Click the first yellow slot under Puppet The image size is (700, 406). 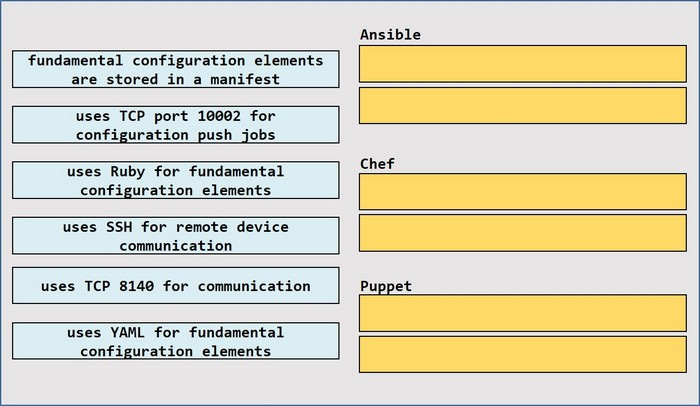point(523,313)
